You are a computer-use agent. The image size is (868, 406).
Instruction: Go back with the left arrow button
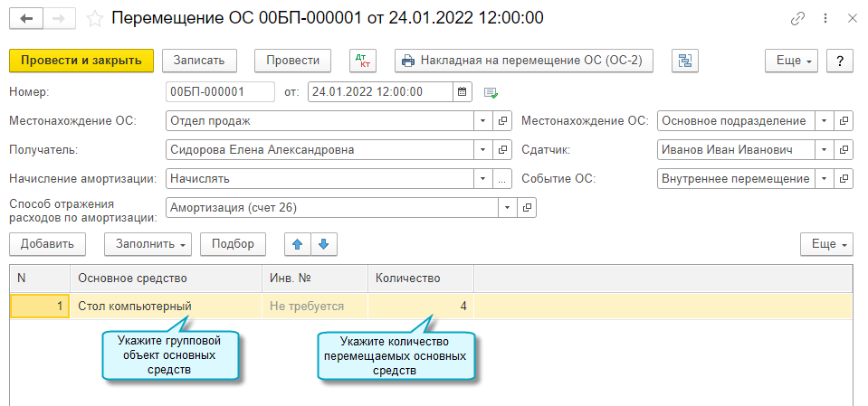pyautogui.click(x=26, y=18)
